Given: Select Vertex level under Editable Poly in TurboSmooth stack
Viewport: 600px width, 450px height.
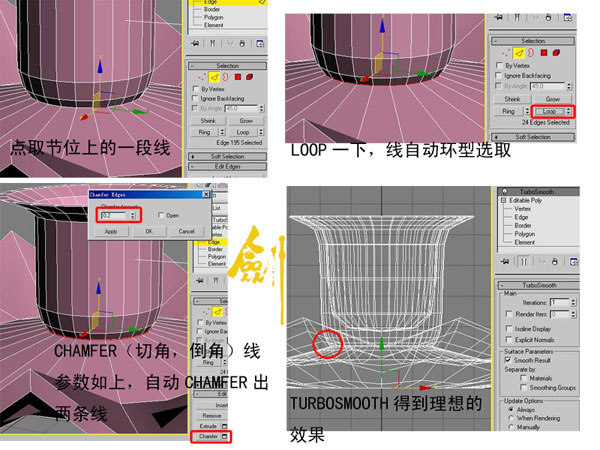Looking at the screenshot, I should [x=522, y=209].
